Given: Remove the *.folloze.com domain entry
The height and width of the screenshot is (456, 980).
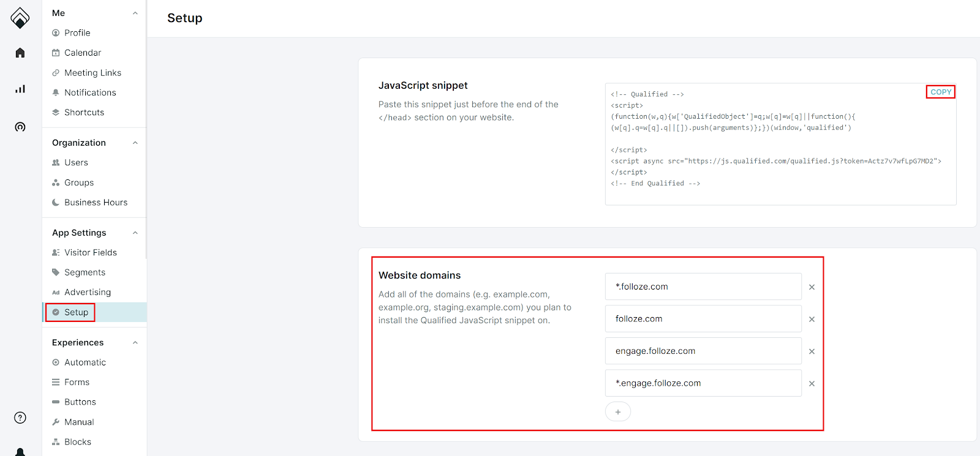Looking at the screenshot, I should coord(812,287).
